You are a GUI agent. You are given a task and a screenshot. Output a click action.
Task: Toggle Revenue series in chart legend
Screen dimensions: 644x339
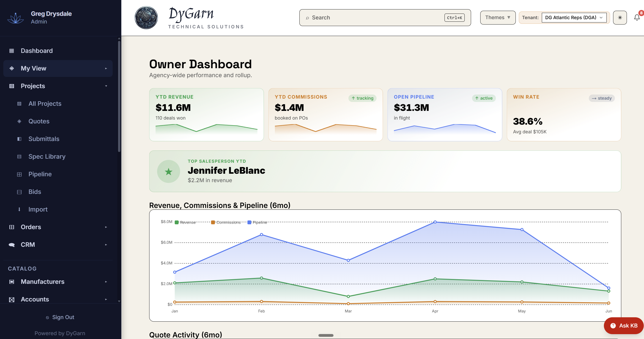pos(185,223)
